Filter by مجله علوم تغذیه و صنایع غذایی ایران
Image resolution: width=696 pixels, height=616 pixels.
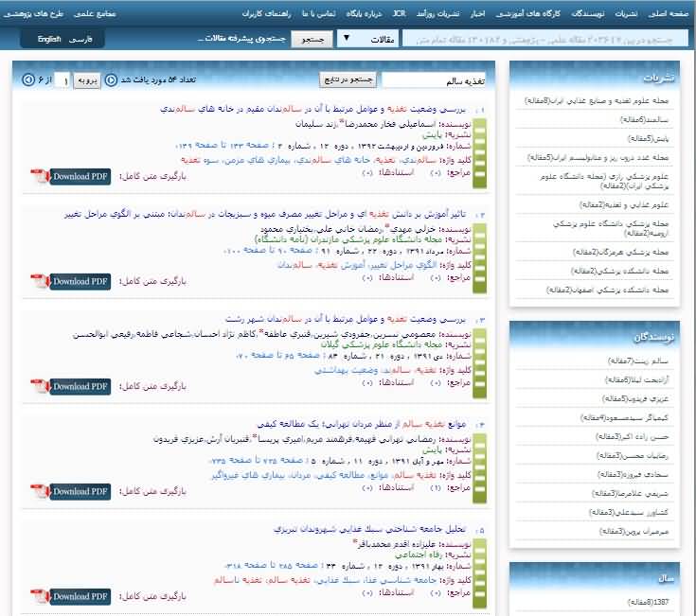coord(597,100)
